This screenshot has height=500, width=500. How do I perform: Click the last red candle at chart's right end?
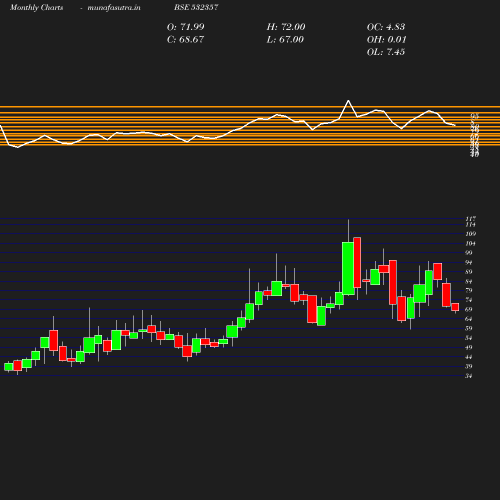pyautogui.click(x=455, y=307)
